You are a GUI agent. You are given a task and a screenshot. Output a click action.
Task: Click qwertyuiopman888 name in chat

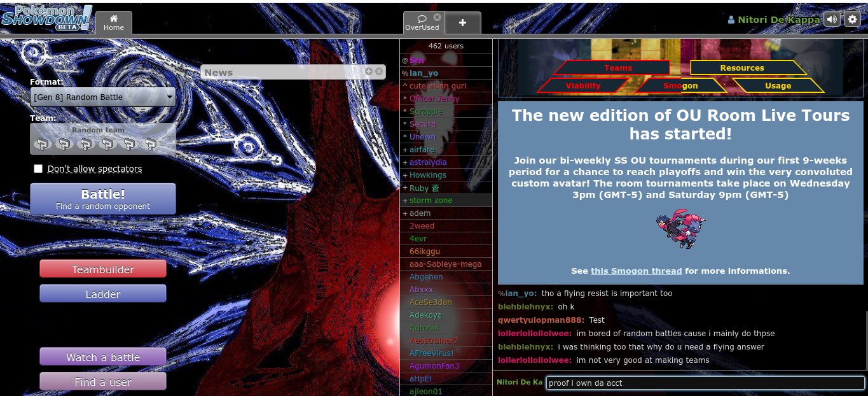(x=541, y=320)
